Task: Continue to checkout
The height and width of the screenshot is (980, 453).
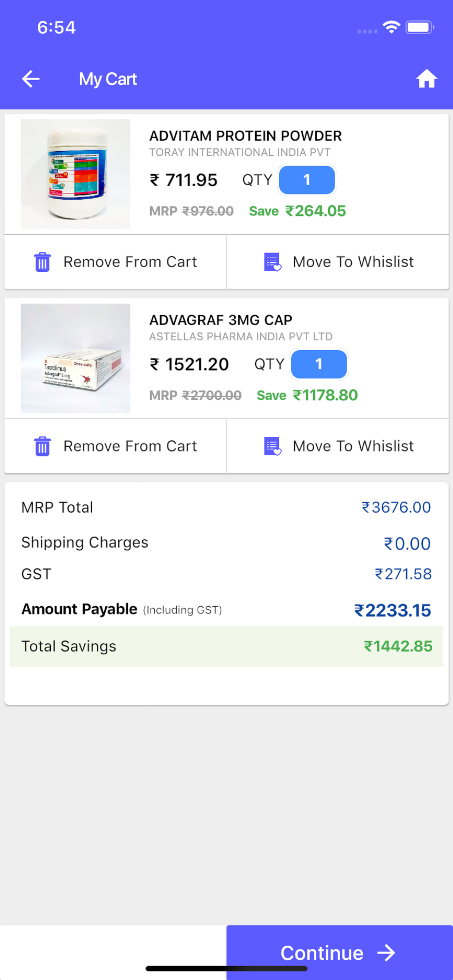Action: coord(340,953)
